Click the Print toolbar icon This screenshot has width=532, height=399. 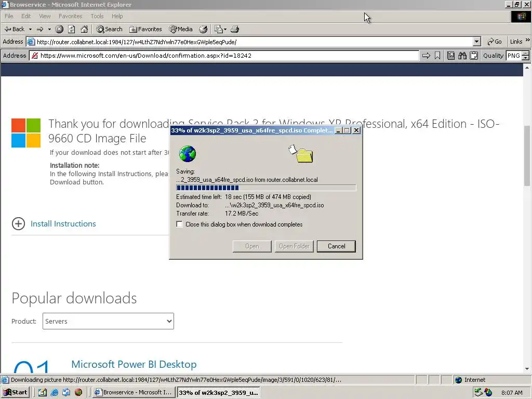point(235,29)
